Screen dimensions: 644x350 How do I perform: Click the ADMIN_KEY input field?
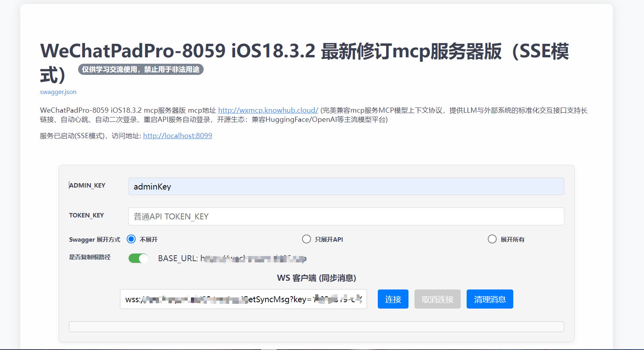[346, 186]
